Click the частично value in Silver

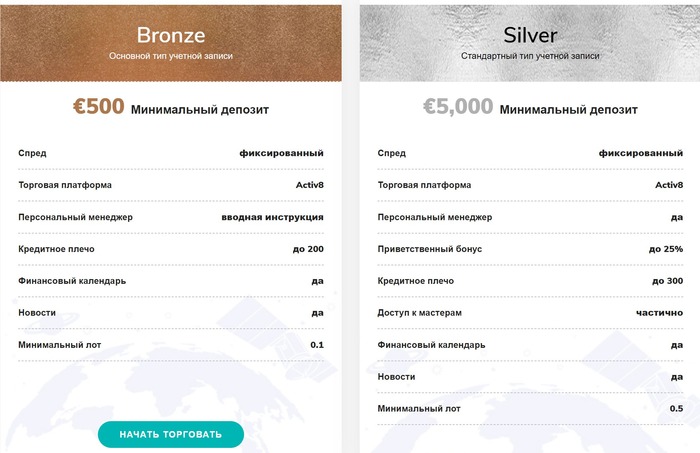point(658,313)
